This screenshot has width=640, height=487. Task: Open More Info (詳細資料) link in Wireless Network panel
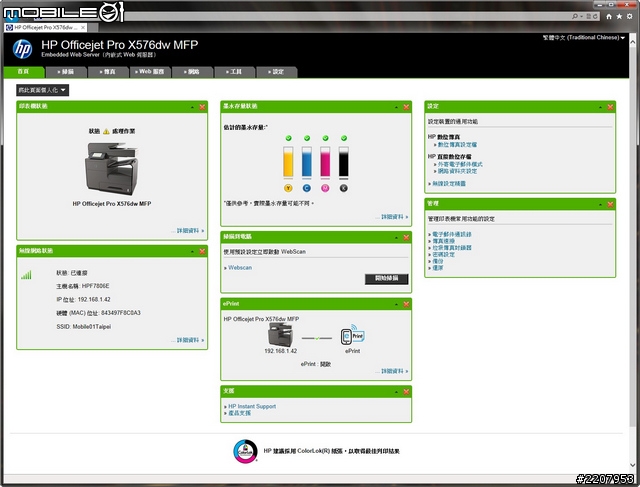click(190, 340)
